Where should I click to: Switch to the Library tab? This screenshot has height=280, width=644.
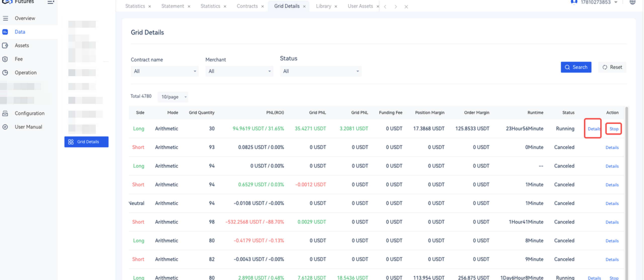click(x=324, y=6)
